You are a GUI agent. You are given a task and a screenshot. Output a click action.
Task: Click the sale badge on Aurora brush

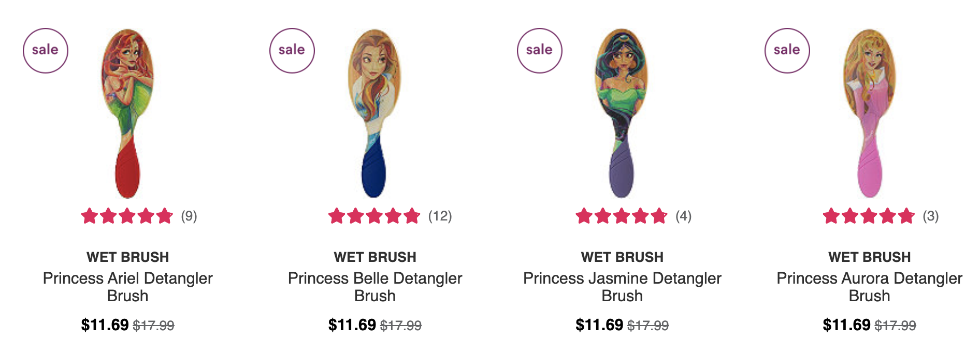click(787, 51)
